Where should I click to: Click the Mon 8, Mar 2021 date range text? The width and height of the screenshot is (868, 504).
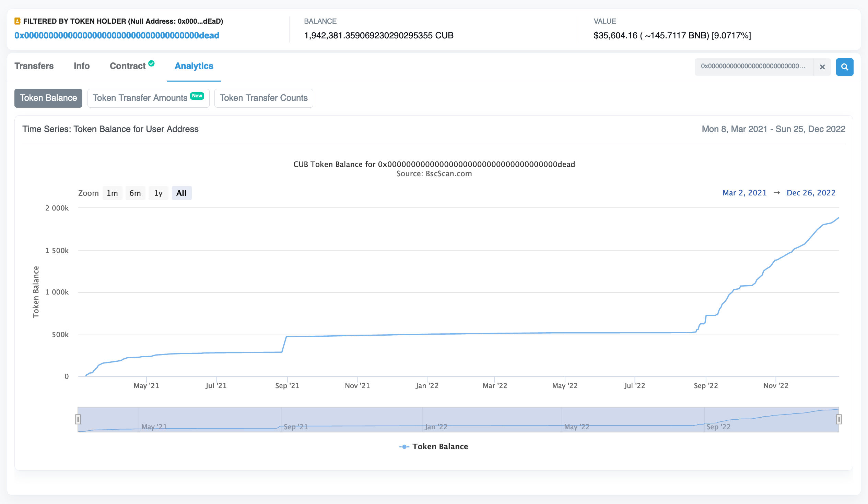pos(774,129)
